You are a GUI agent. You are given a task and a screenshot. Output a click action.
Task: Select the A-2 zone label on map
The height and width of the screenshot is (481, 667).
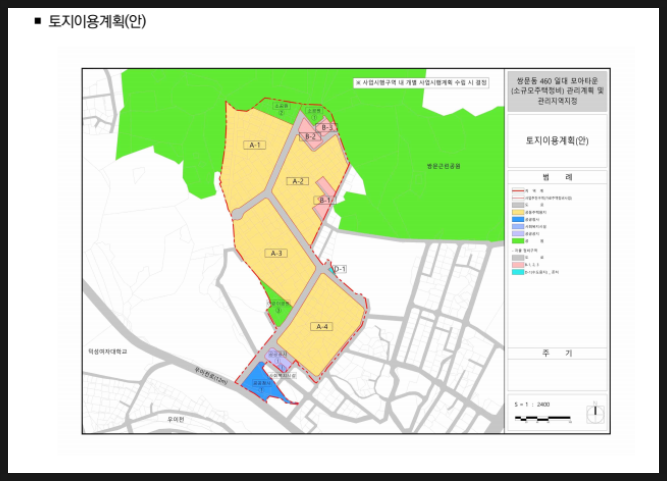point(297,181)
